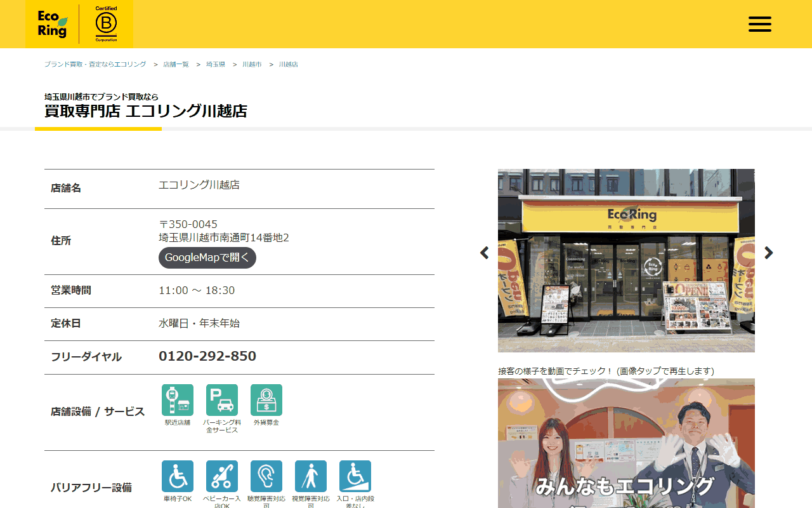Screen dimensions: 812x508
Task: Click the address 埼玉県川越市南通町14番地2
Action: [224, 238]
